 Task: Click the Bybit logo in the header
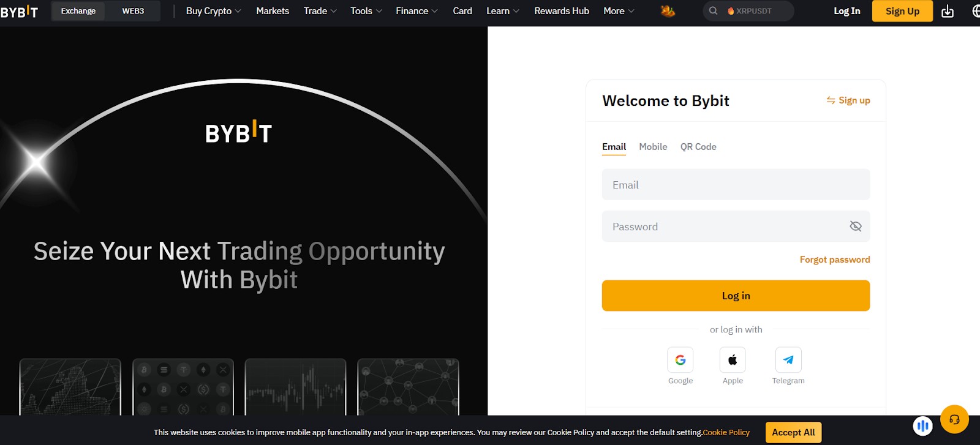(19, 11)
